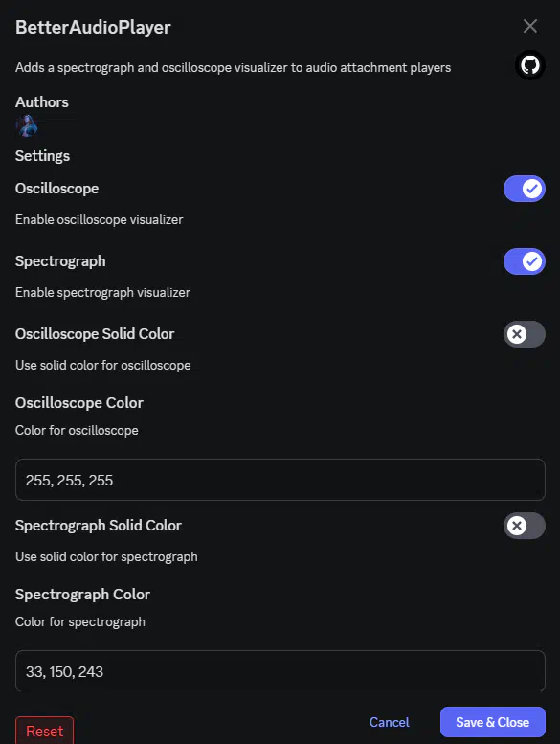Click the Spectrograph setting label
The width and height of the screenshot is (560, 744).
click(60, 261)
